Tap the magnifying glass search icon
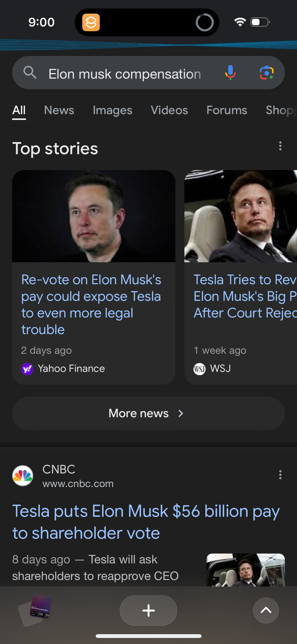Image resolution: width=297 pixels, height=644 pixels. click(x=30, y=73)
